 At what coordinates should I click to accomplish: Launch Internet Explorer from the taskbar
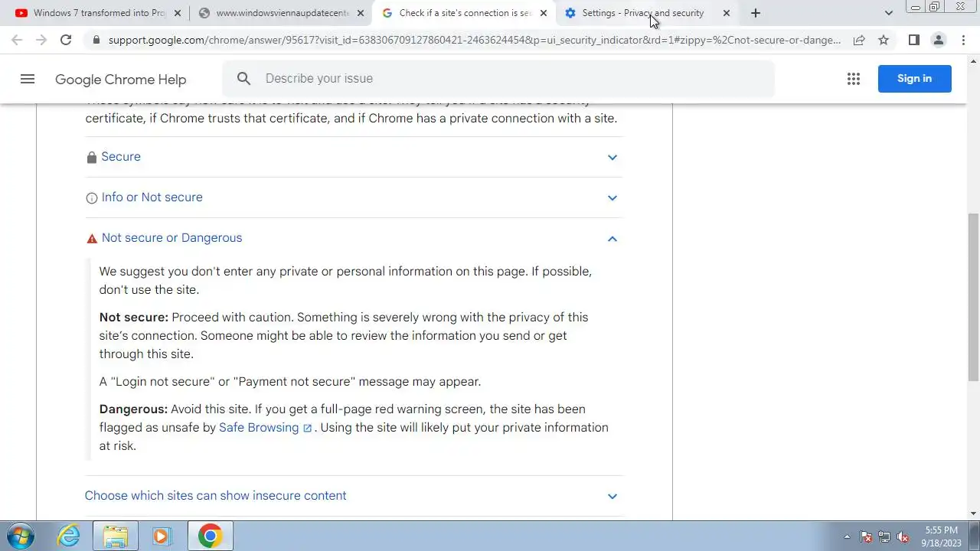tap(69, 536)
